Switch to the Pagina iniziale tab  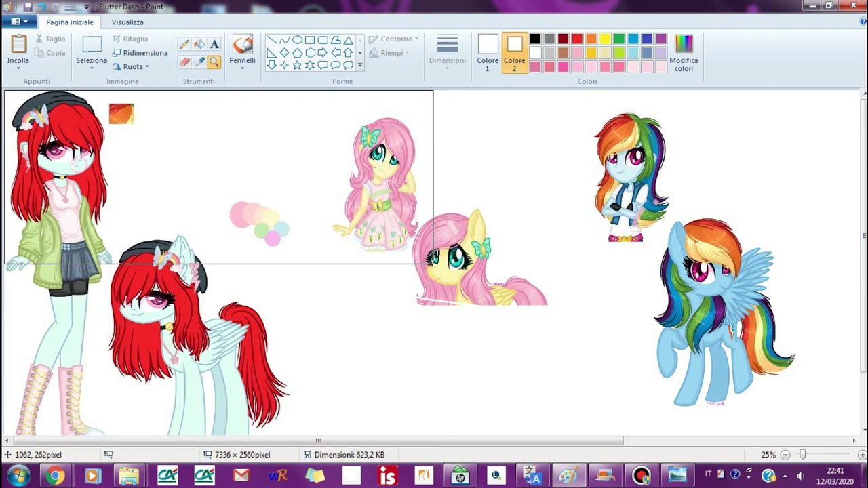(70, 22)
